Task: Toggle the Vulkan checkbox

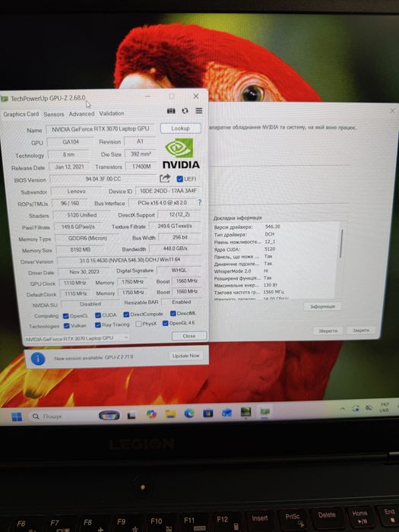Action: (x=67, y=326)
